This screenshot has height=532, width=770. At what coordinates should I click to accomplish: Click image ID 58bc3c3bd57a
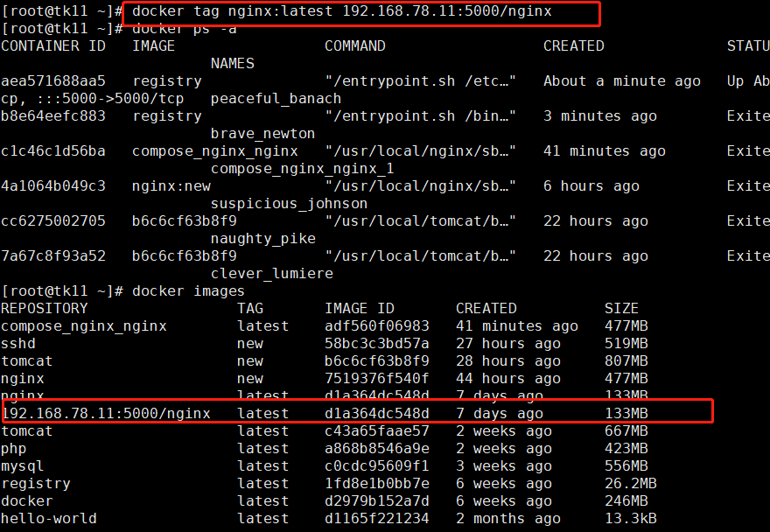(376, 344)
